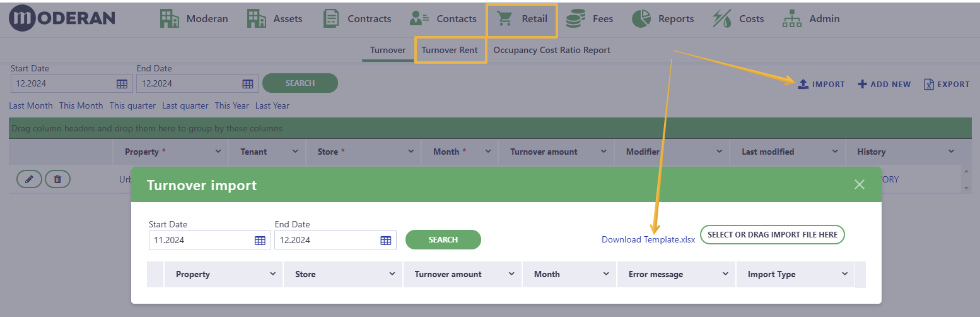Screen dimensions: 980x317
Task: Click the dialog Start Date input field
Action: coord(199,240)
